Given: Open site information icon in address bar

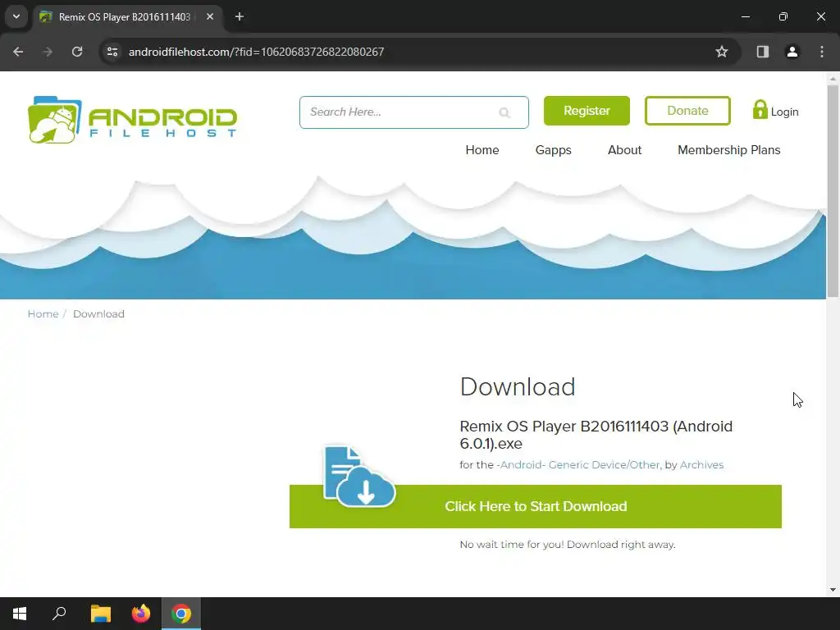Looking at the screenshot, I should click(112, 52).
